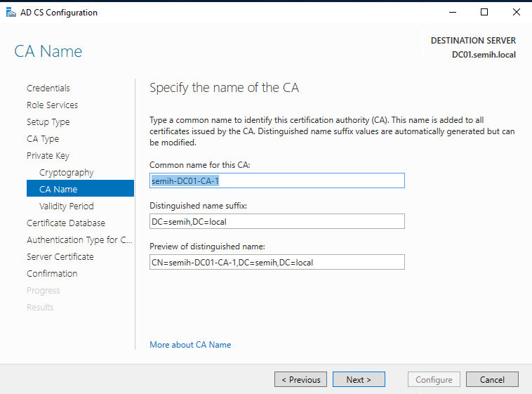Select Setup Type in the sidebar
The image size is (532, 394).
pos(48,122)
